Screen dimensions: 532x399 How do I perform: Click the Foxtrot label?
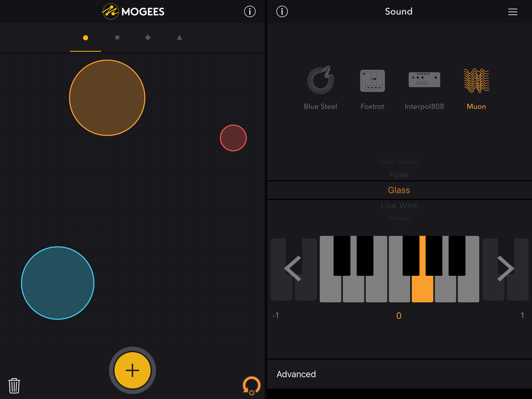click(x=373, y=107)
